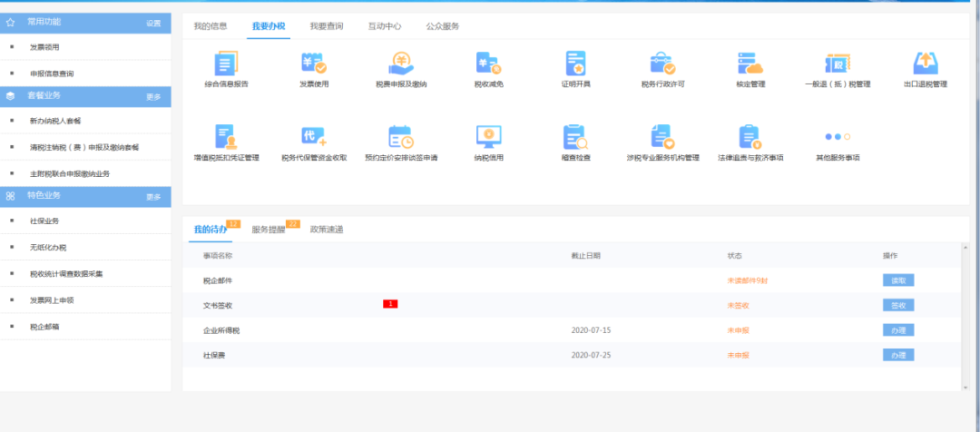Select the 我的待办 tab
The width and height of the screenshot is (980, 432).
tap(210, 230)
